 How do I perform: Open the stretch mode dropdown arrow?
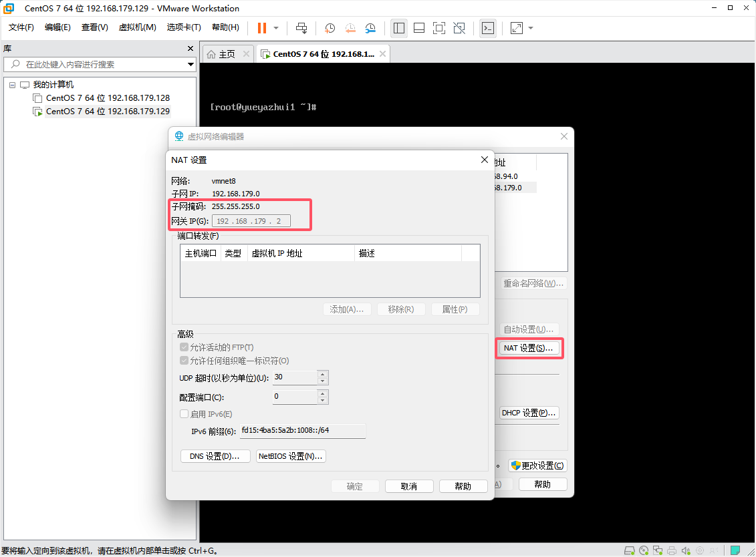[x=531, y=28]
